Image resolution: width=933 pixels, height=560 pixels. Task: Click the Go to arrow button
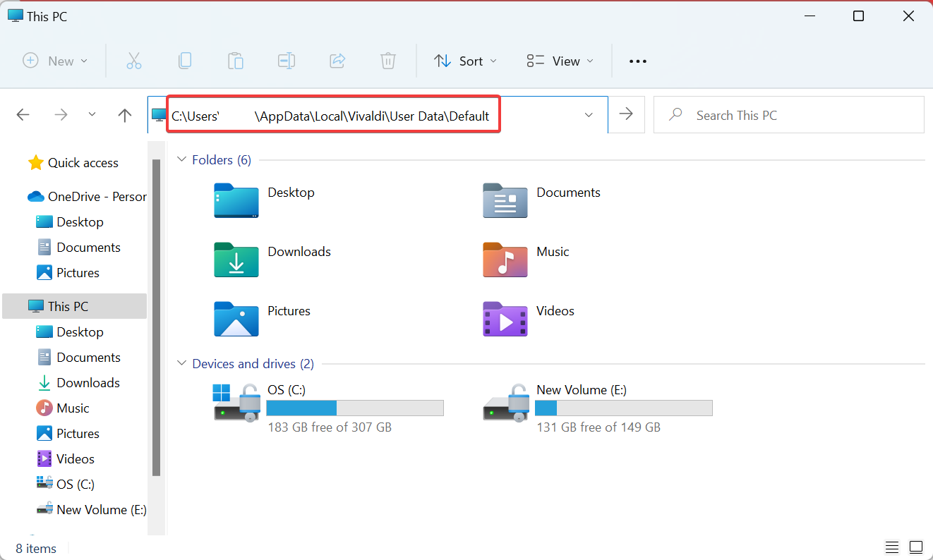[626, 114]
